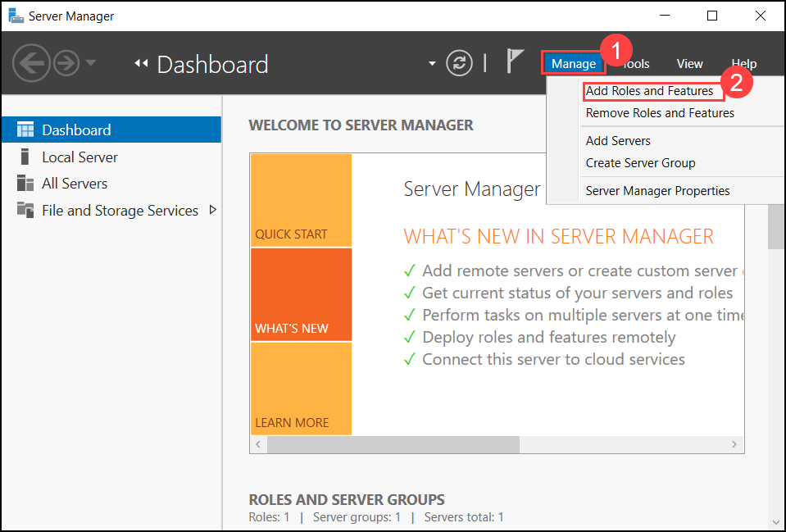Click the Local Server icon

click(x=25, y=157)
